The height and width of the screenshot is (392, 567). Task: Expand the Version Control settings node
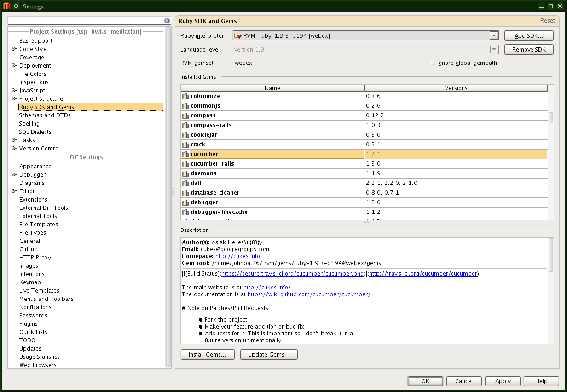pyautogui.click(x=14, y=149)
